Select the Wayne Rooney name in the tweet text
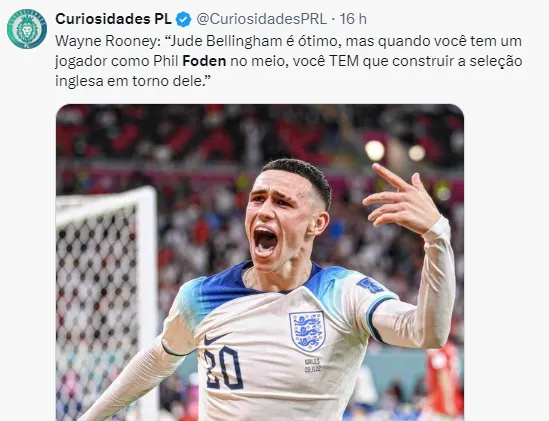Viewport: 549px width, 421px height. point(106,41)
